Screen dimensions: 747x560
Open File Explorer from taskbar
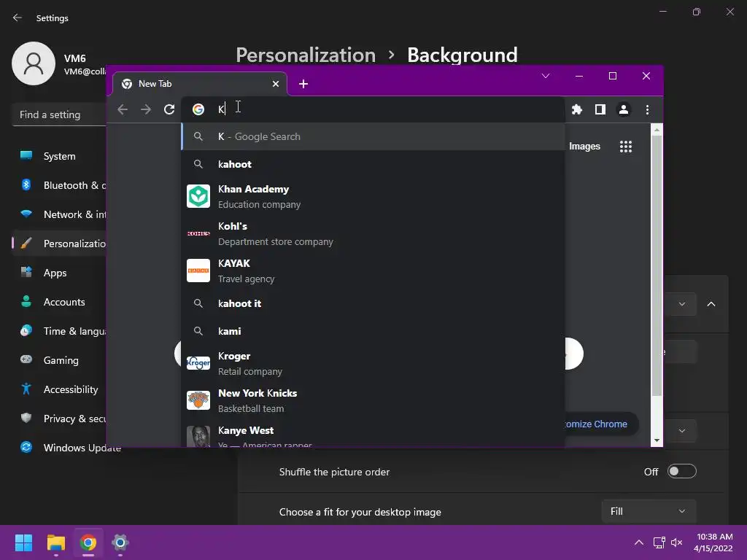pos(55,542)
